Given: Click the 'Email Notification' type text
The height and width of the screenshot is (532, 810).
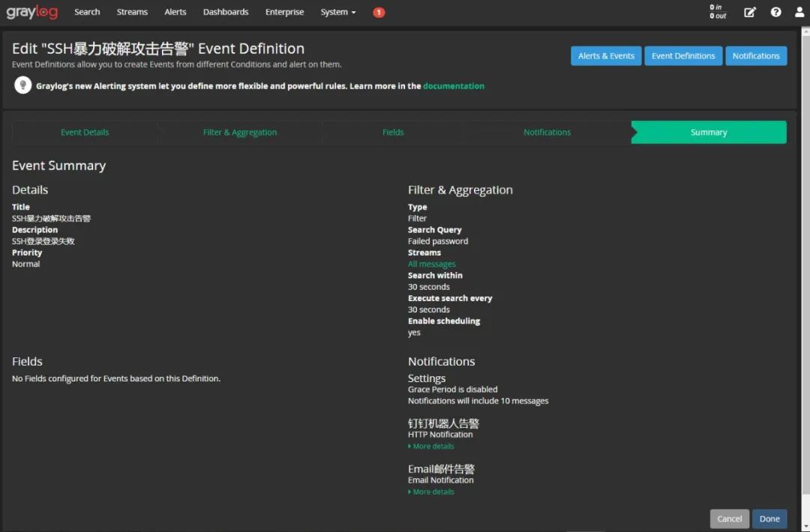Looking at the screenshot, I should [441, 480].
